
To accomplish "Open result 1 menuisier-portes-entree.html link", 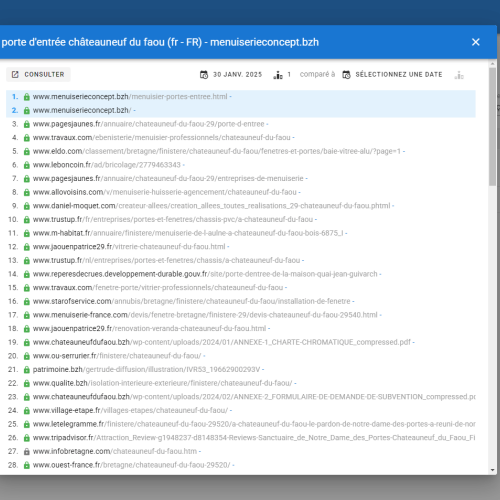I will click(130, 97).
